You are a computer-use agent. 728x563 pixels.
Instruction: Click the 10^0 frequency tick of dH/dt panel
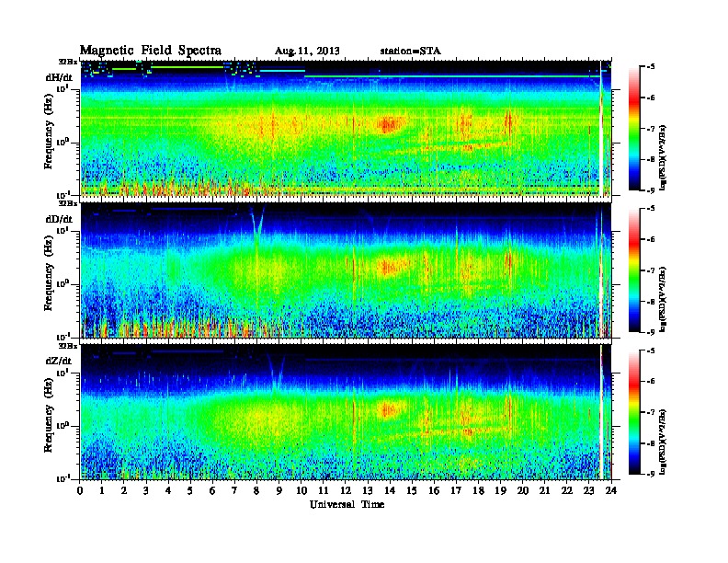click(63, 142)
